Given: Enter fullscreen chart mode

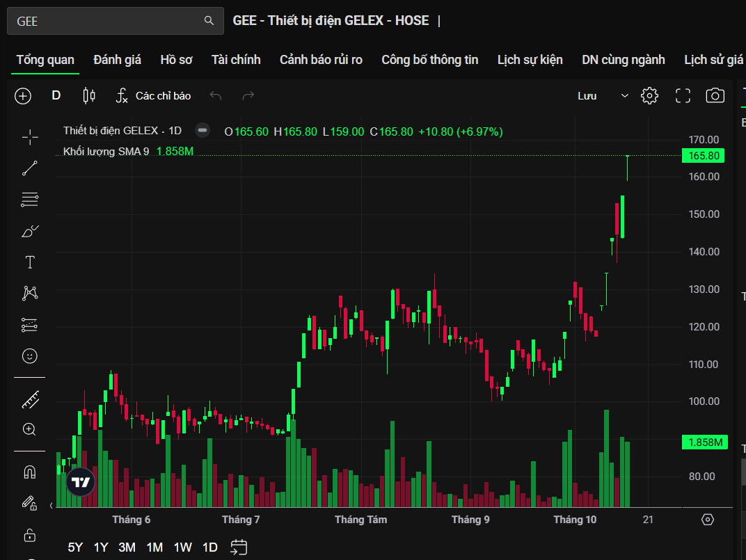Looking at the screenshot, I should click(x=683, y=96).
